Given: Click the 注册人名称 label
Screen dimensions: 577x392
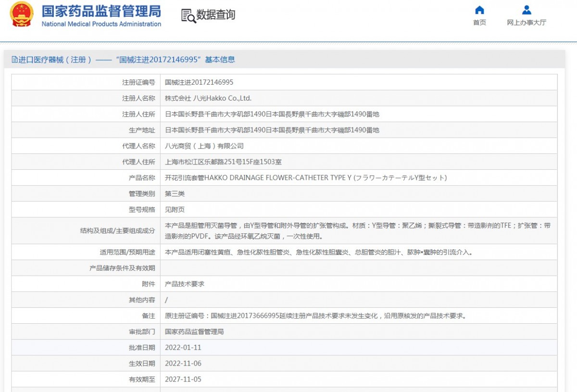Looking at the screenshot, I should pyautogui.click(x=138, y=98).
